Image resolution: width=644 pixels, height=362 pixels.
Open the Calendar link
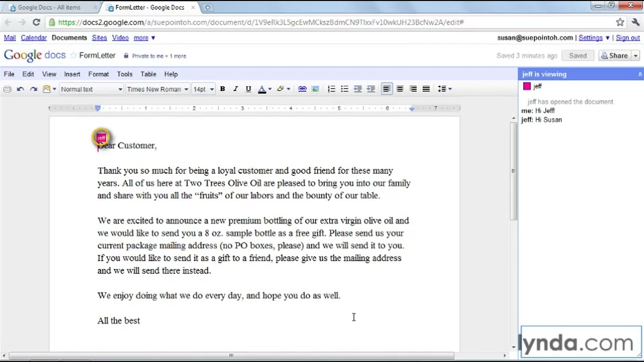coord(33,37)
